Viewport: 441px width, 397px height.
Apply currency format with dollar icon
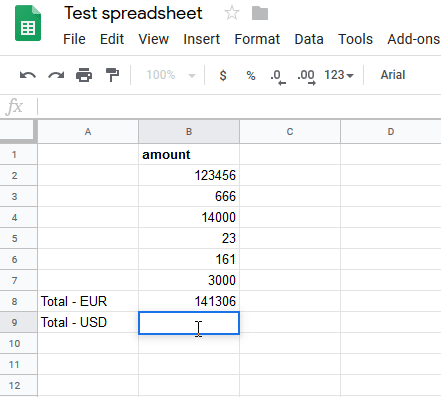click(x=223, y=75)
